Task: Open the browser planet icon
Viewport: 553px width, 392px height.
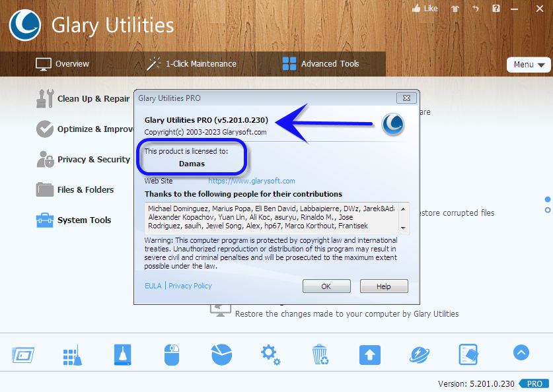Action: (420, 354)
